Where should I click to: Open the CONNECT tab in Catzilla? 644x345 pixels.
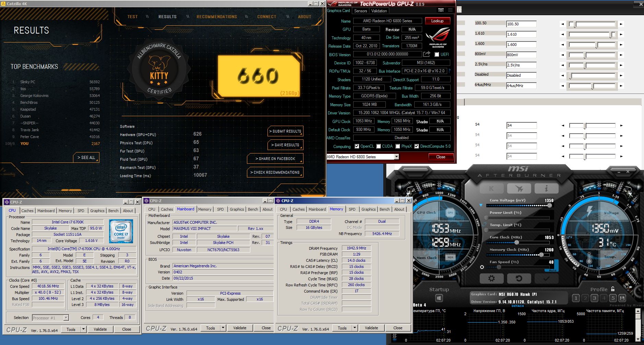tap(267, 16)
